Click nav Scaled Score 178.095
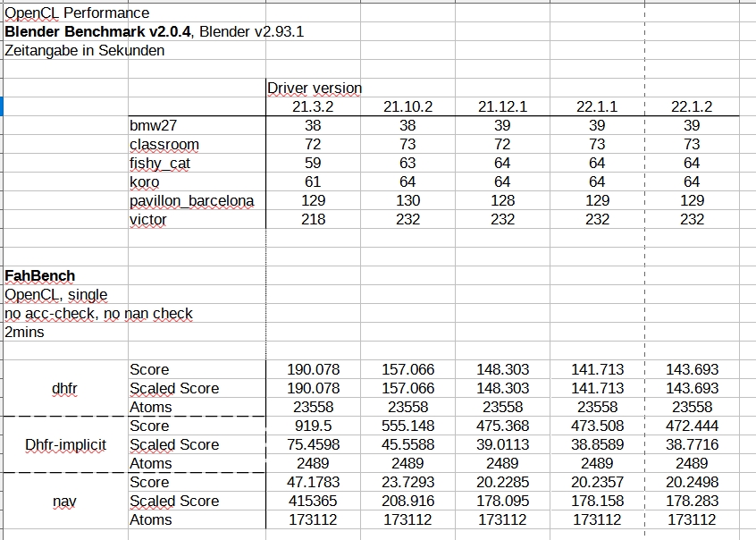The height and width of the screenshot is (540, 756). (x=502, y=502)
